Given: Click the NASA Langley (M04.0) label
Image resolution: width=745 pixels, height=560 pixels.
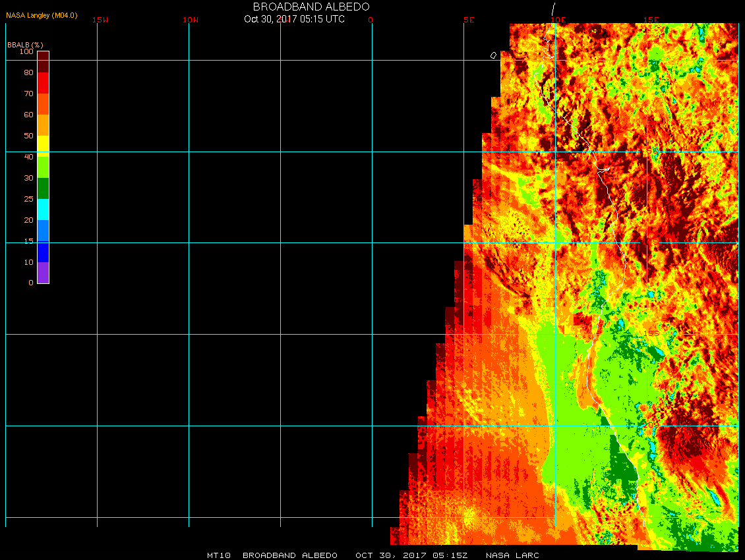Looking at the screenshot, I should point(42,15).
